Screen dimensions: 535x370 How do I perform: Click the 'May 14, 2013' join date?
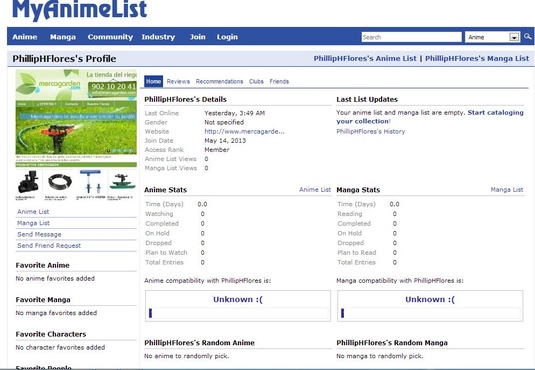click(225, 141)
